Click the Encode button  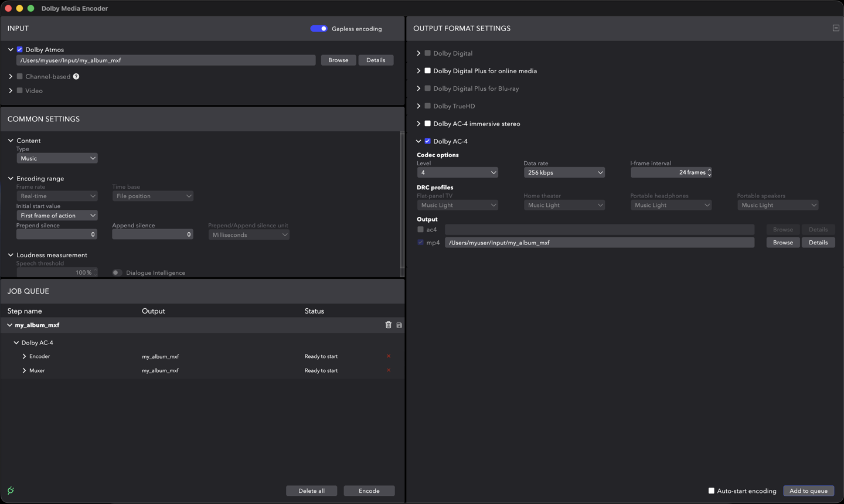tap(369, 491)
